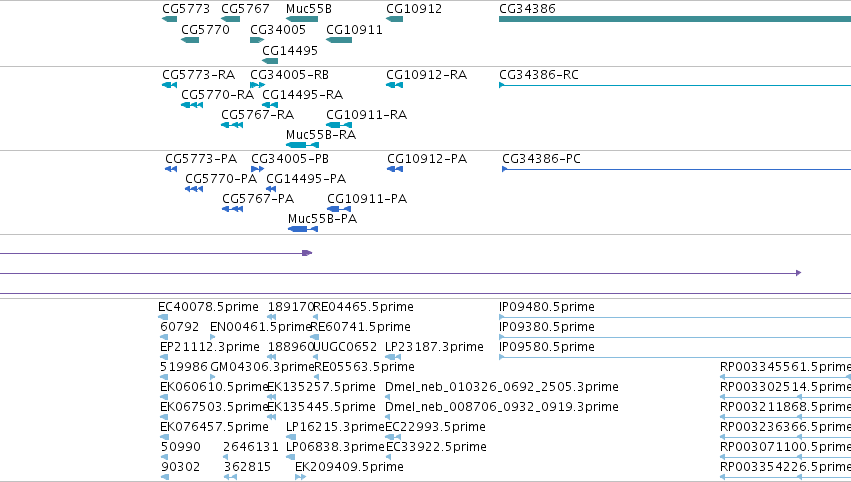Select the EN00461.5prime EST label

click(x=261, y=327)
